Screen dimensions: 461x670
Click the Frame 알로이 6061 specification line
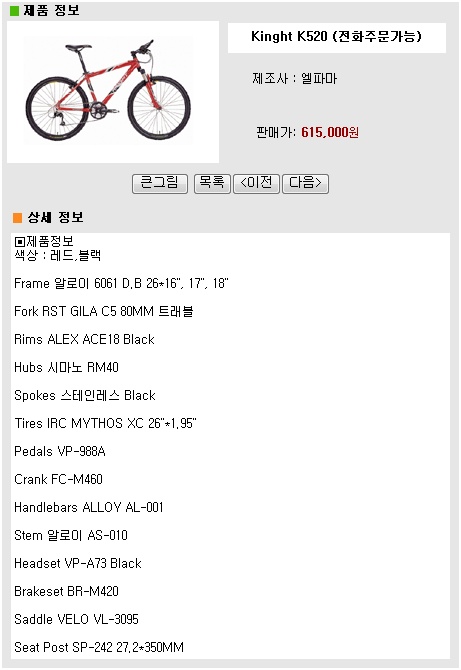[x=121, y=283]
